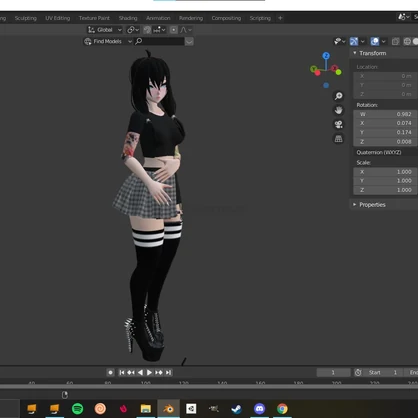Screen dimensions: 418x418
Task: Toggle the viewport overlays button
Action: coord(375,41)
